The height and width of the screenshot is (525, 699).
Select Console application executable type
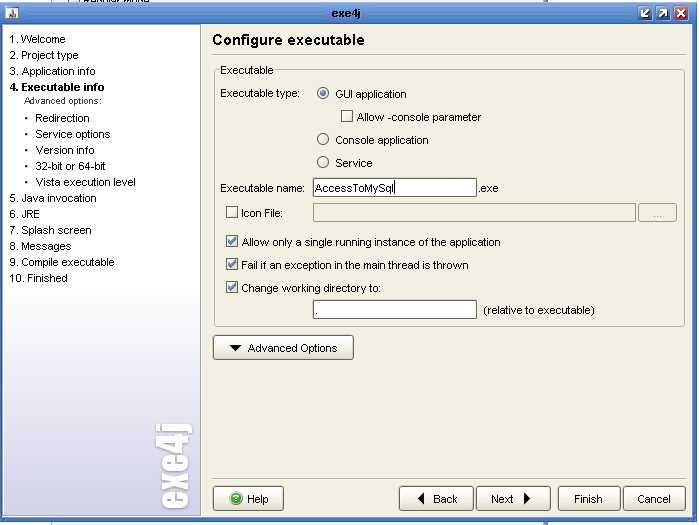(323, 139)
